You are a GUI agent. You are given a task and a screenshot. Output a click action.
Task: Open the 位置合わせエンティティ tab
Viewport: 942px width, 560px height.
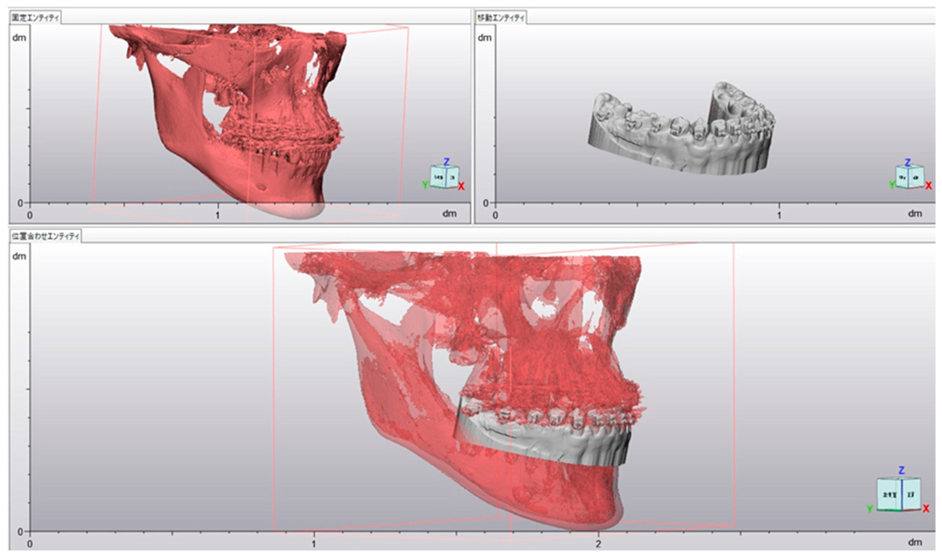(45, 237)
